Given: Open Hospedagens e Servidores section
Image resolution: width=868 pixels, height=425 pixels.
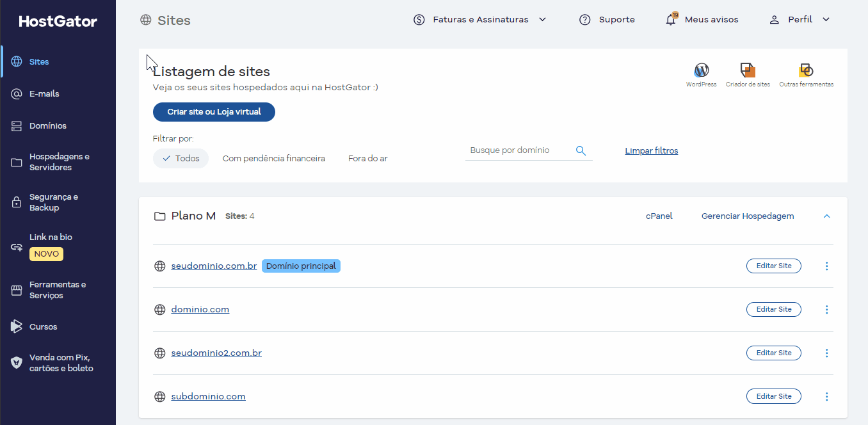Looking at the screenshot, I should 60,162.
